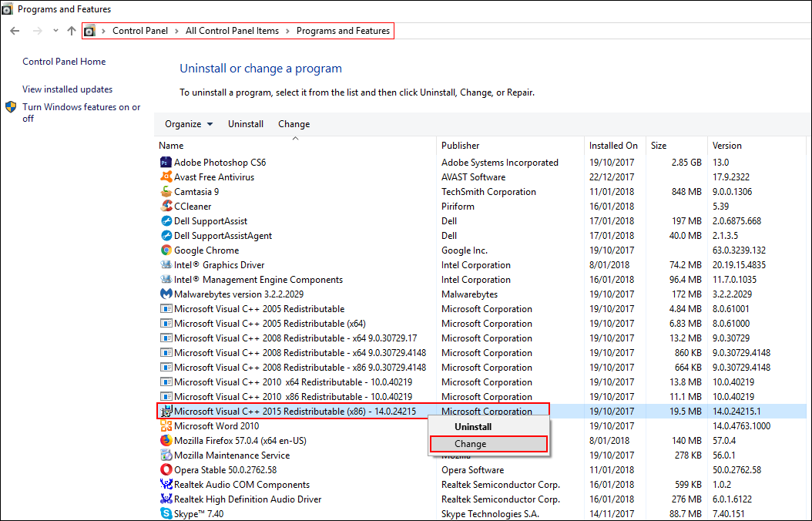The width and height of the screenshot is (812, 521).
Task: Click size 2.85 GB for Photoshop
Action: pyautogui.click(x=686, y=162)
